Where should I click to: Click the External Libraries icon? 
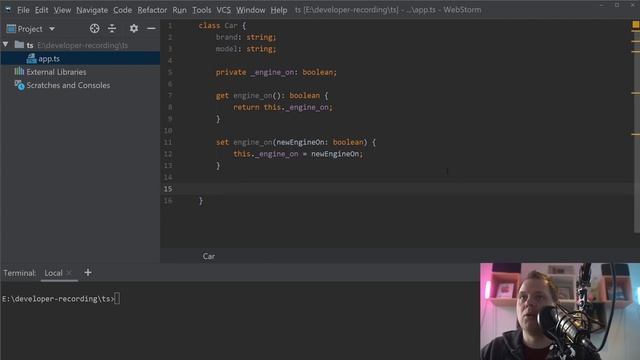(x=19, y=71)
